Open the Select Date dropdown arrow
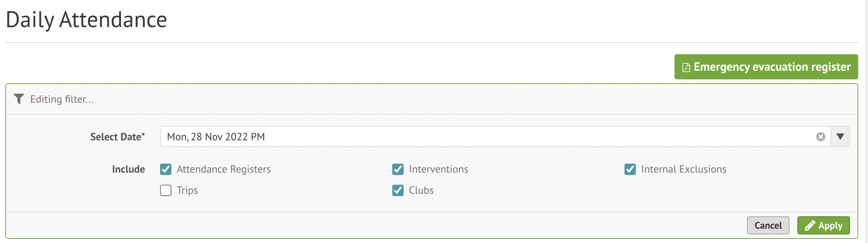This screenshot has width=868, height=243. pos(840,137)
